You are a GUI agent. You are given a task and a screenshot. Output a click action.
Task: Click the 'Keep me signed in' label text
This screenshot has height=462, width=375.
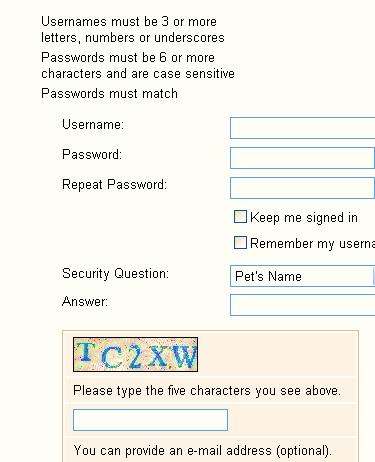304,218
